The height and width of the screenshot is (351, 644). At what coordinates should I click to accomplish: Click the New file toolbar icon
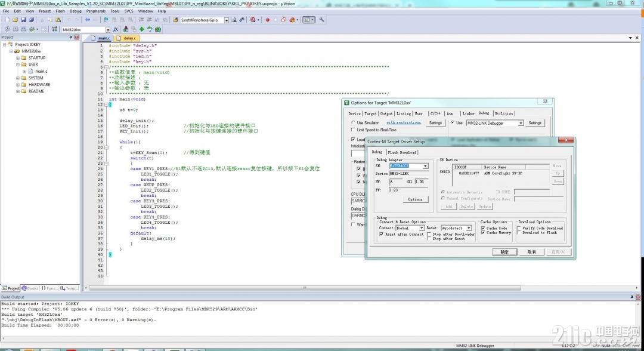coord(7,20)
